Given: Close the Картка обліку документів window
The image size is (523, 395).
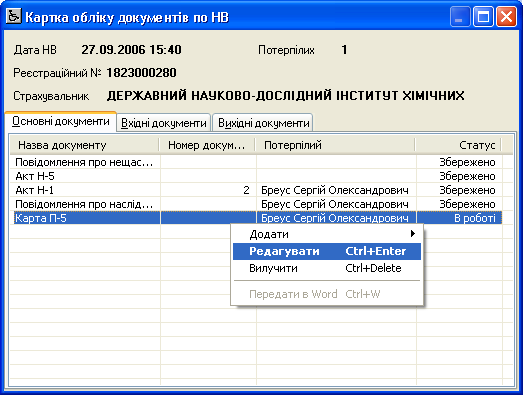Looking at the screenshot, I should (506, 16).
